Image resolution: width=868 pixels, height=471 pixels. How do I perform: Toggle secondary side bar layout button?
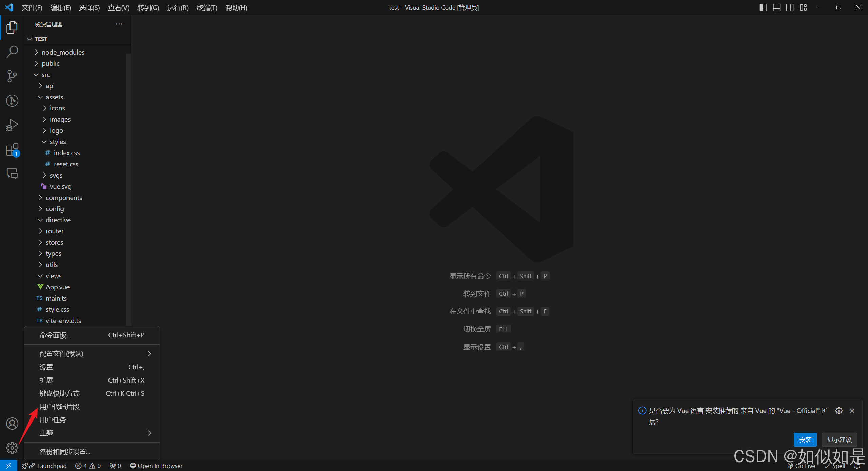[x=790, y=7]
